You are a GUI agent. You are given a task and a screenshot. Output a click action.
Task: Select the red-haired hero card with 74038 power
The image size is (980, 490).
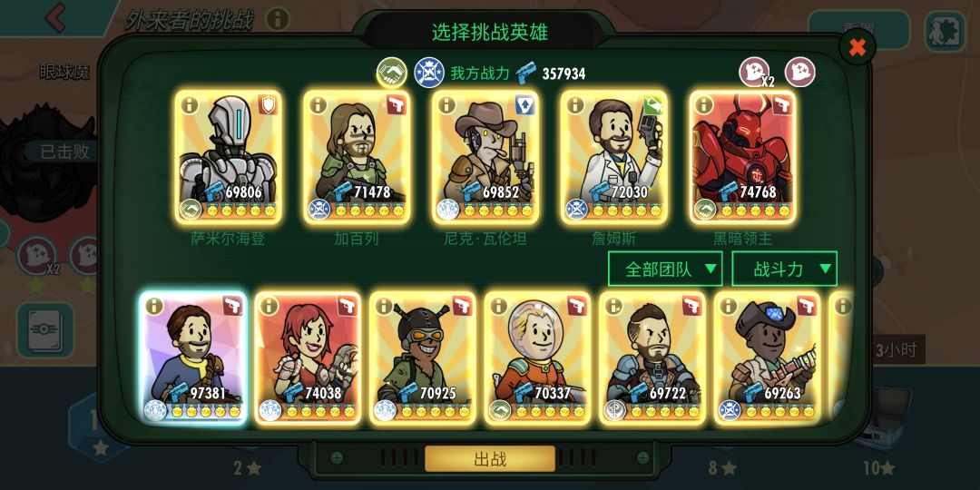(308, 358)
